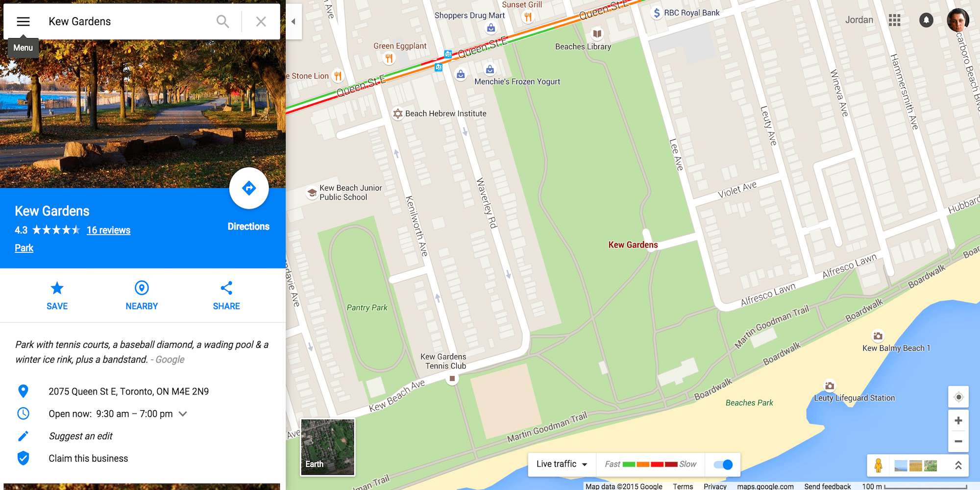Click the Leuty Lifeguard Station photo marker
Viewport: 980px width, 490px height.
coord(830,386)
